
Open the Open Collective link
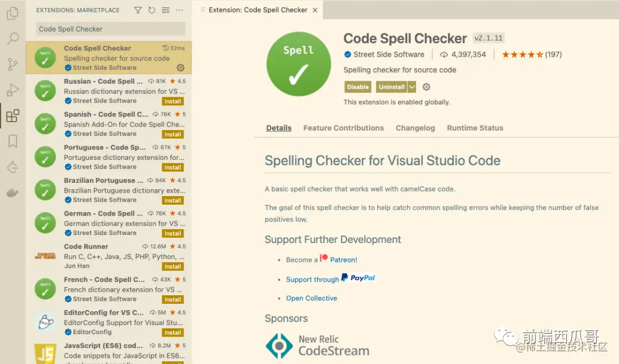click(311, 298)
